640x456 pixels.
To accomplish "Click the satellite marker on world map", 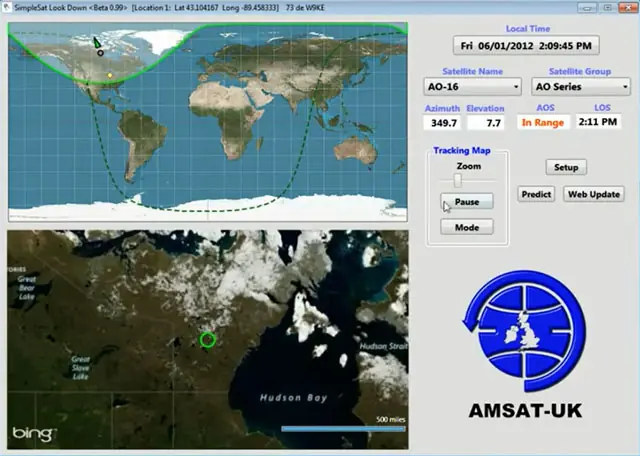I will point(97,42).
